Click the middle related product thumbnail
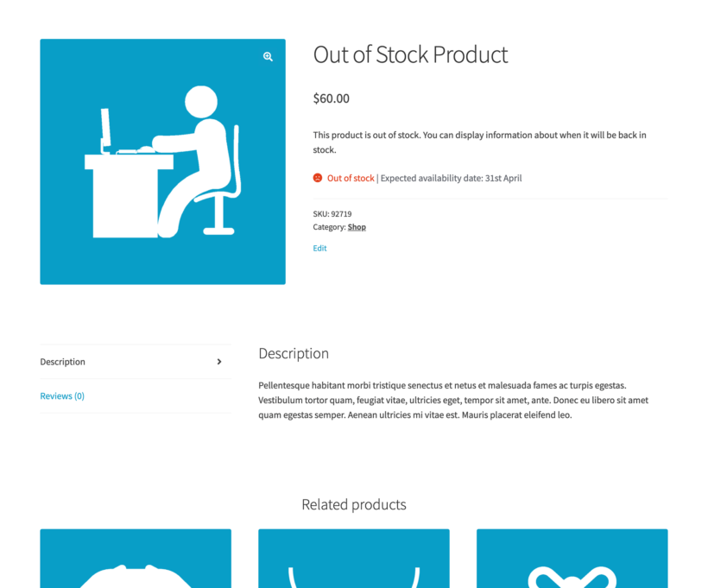 (x=354, y=559)
